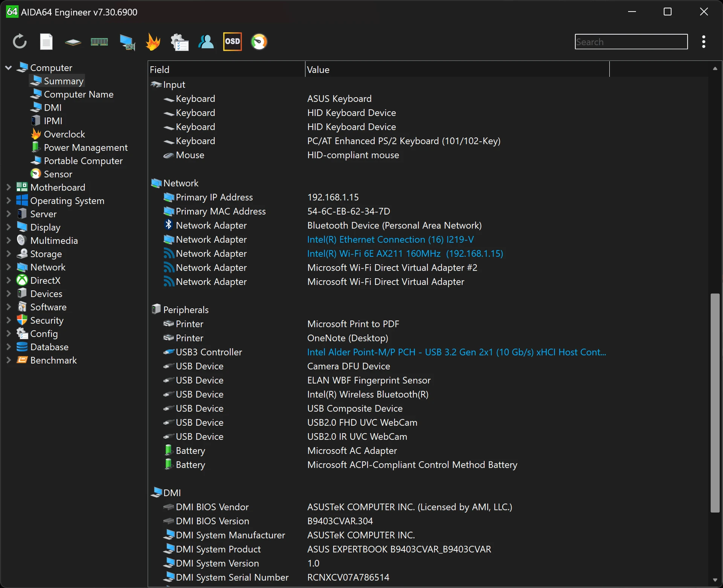Open Intel Alder Point USB controller link
The height and width of the screenshot is (588, 723).
tap(456, 352)
